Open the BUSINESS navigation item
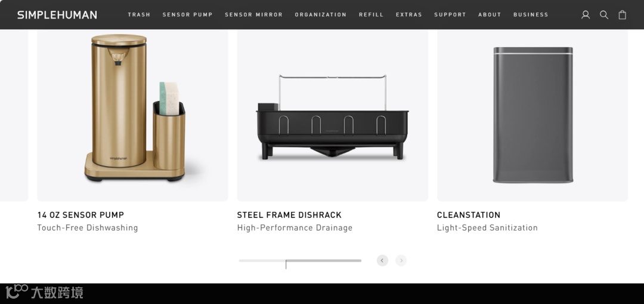This screenshot has width=644, height=304. [x=531, y=14]
